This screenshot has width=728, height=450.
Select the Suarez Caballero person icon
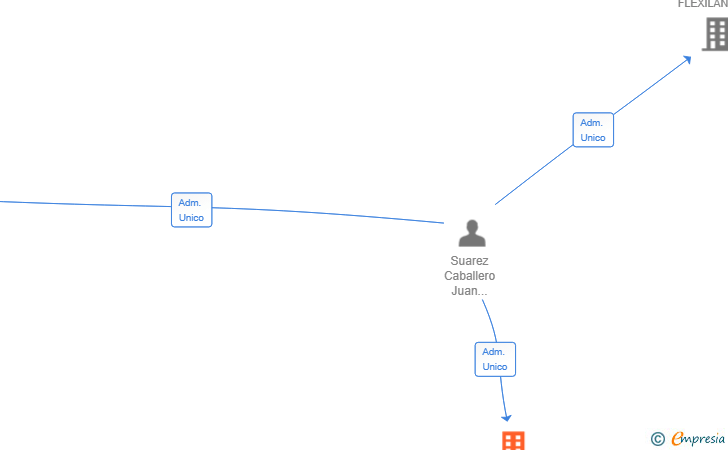472,233
